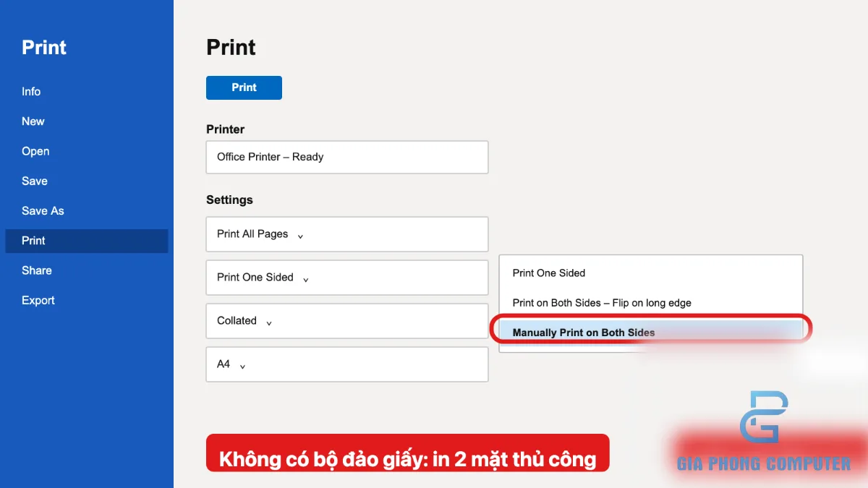Expand the Print One Sided dropdown
868x488 pixels.
click(x=347, y=278)
